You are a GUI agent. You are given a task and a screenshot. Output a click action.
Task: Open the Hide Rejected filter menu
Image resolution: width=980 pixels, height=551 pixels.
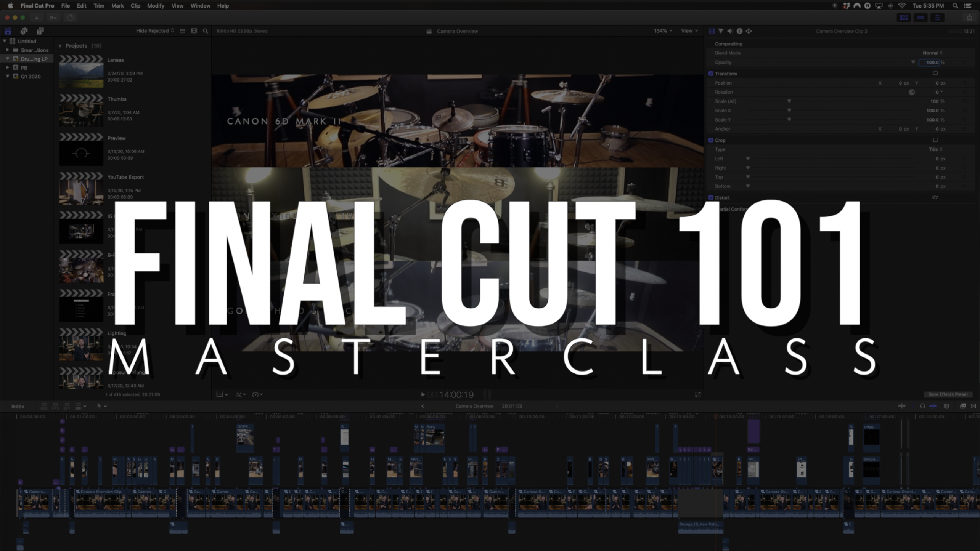[154, 30]
